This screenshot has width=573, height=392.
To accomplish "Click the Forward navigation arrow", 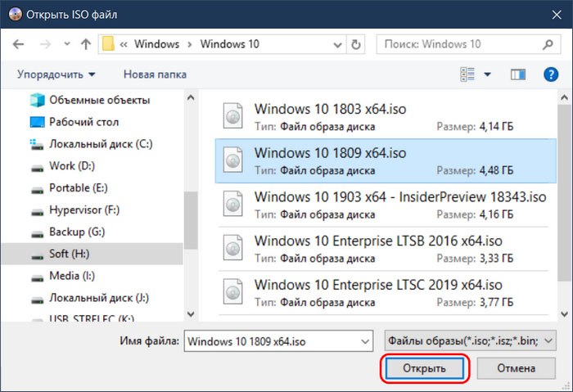I will click(x=45, y=44).
